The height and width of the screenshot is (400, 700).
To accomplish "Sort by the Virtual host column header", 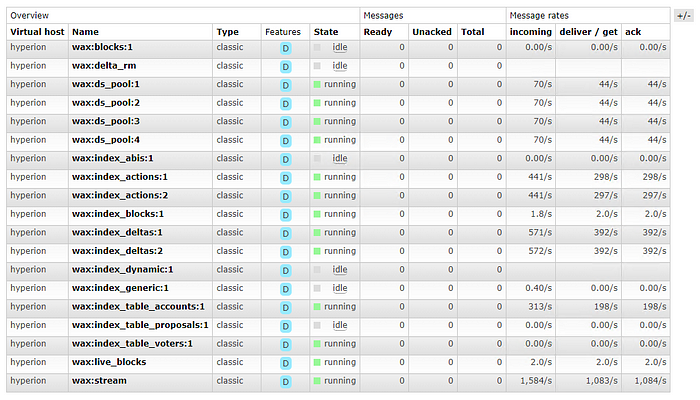I will [37, 32].
